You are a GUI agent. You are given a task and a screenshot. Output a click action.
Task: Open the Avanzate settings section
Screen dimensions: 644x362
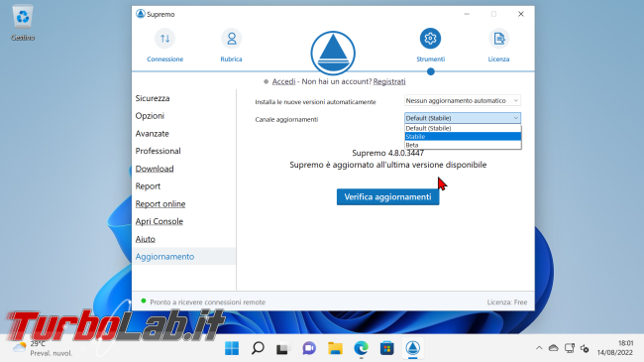[152, 134]
